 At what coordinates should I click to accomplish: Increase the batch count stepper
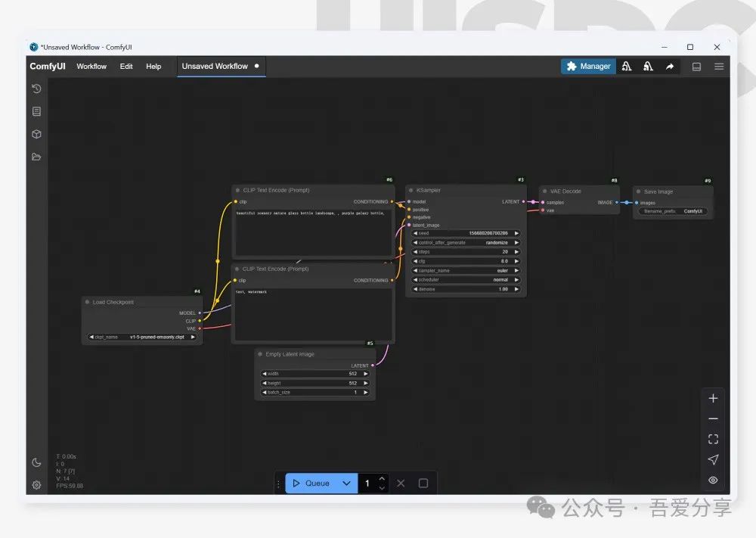coord(382,479)
